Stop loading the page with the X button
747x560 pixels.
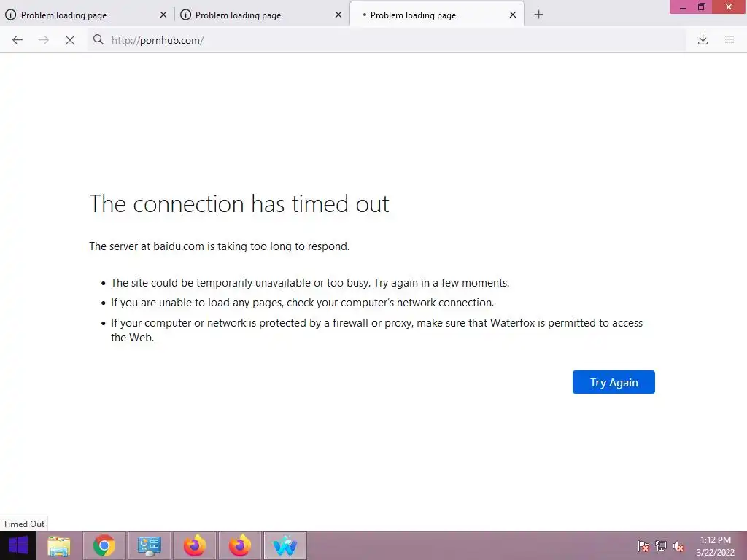click(x=70, y=41)
